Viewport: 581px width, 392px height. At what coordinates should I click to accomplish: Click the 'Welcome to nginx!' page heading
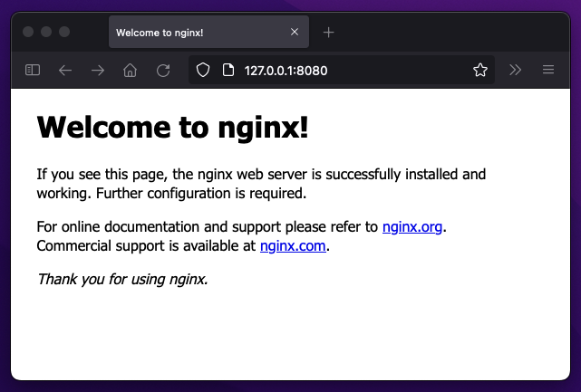coord(173,128)
